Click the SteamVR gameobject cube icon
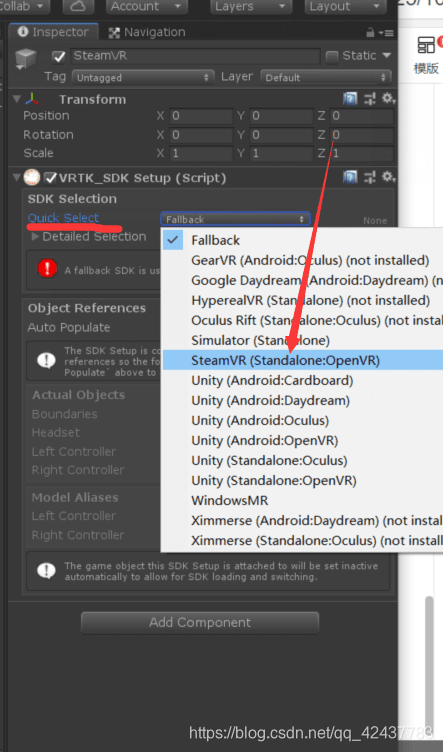 (26, 59)
